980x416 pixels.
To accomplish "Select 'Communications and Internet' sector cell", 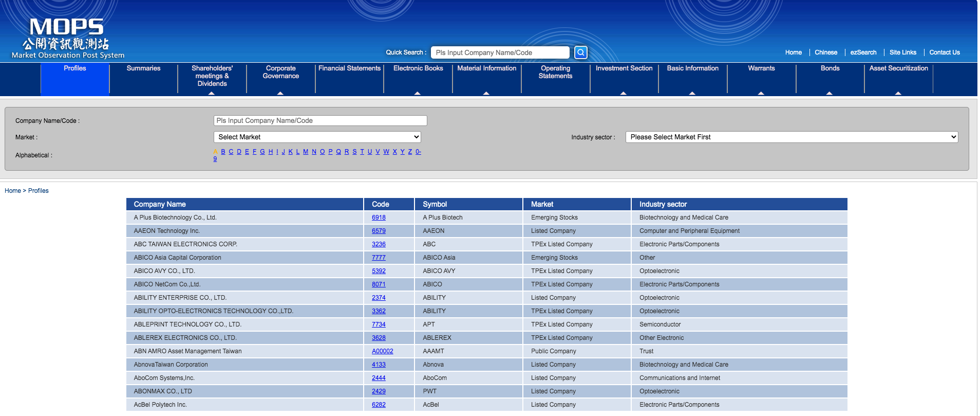I will click(739, 378).
